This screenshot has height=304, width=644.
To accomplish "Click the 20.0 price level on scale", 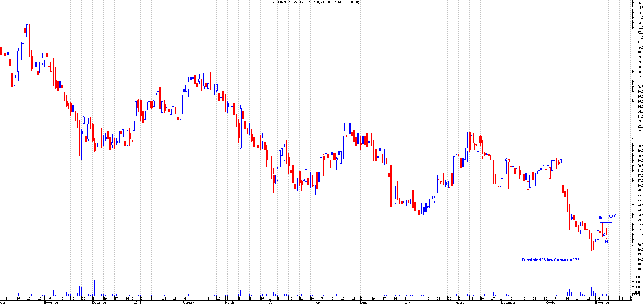I will [640, 250].
